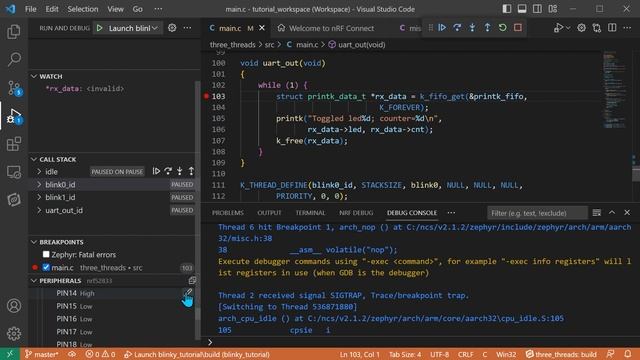The image size is (640, 360).
Task: Clear the debug console output
Action: [596, 213]
